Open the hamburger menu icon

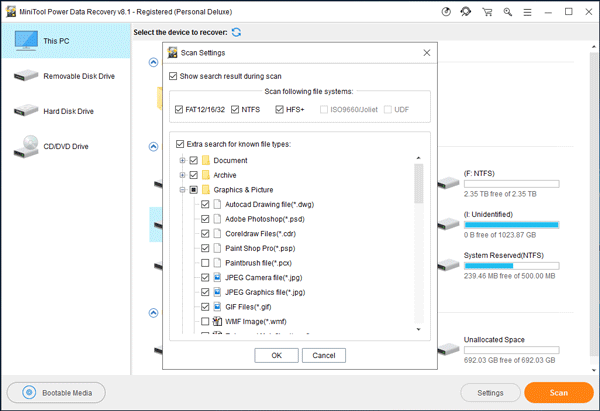click(527, 12)
